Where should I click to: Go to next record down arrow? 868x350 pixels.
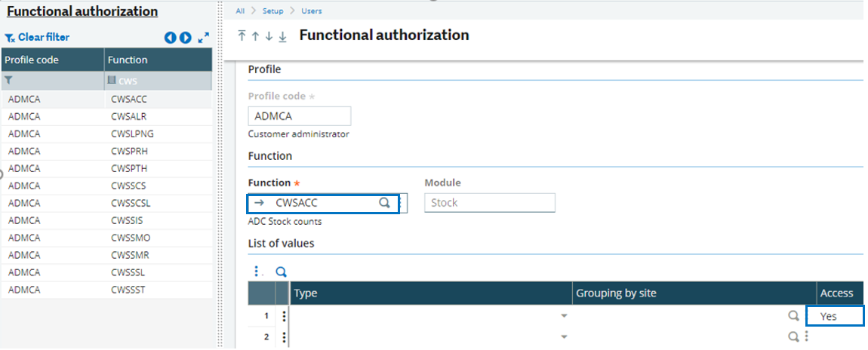tap(269, 36)
